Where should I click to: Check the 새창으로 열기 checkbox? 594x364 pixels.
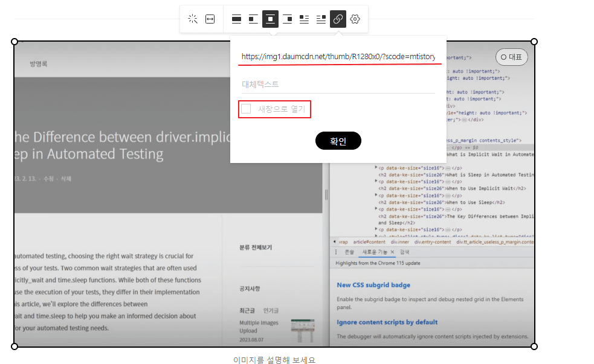tap(246, 109)
